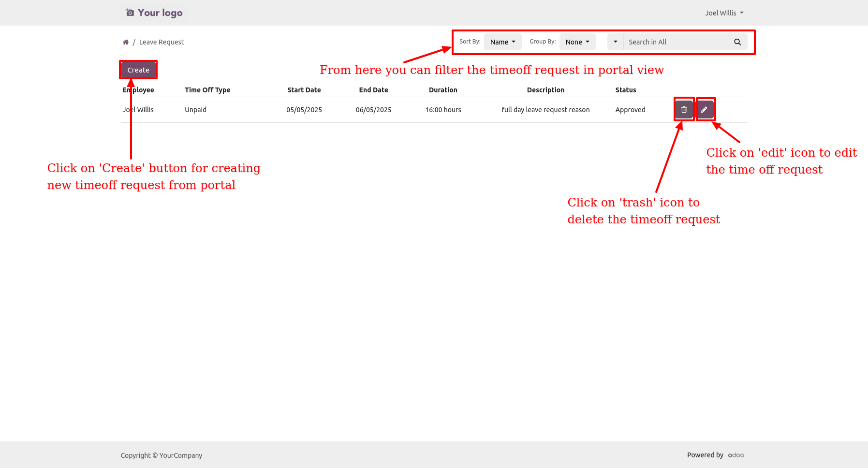Viewport: 868px width, 468px height.
Task: Open the Sort By 'Name' dropdown
Action: pos(502,42)
